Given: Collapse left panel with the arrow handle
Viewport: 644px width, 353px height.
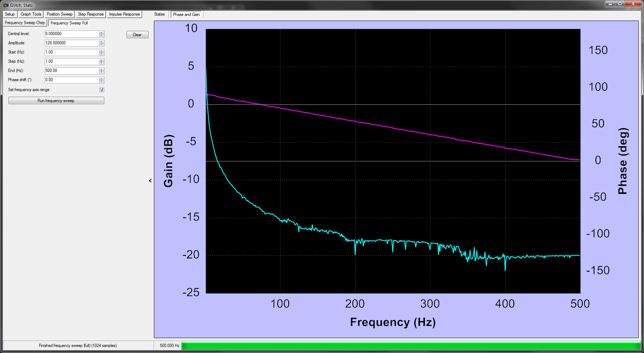Looking at the screenshot, I should coord(150,181).
